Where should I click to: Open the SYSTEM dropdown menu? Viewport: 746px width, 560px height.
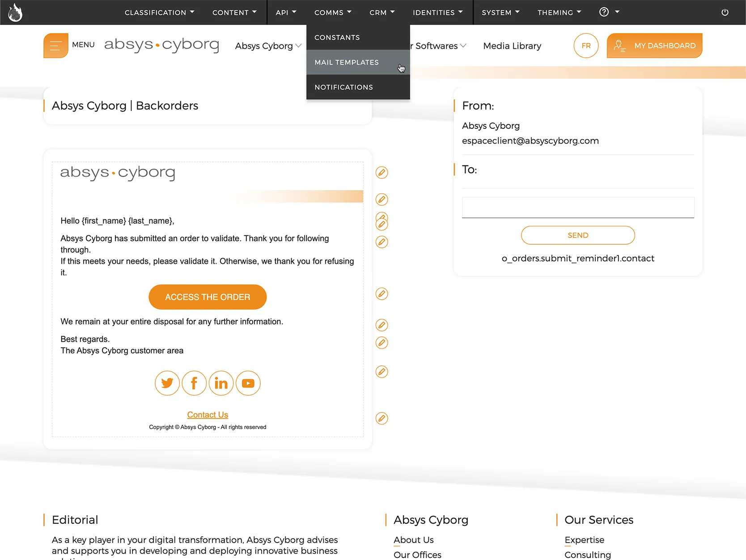point(500,13)
